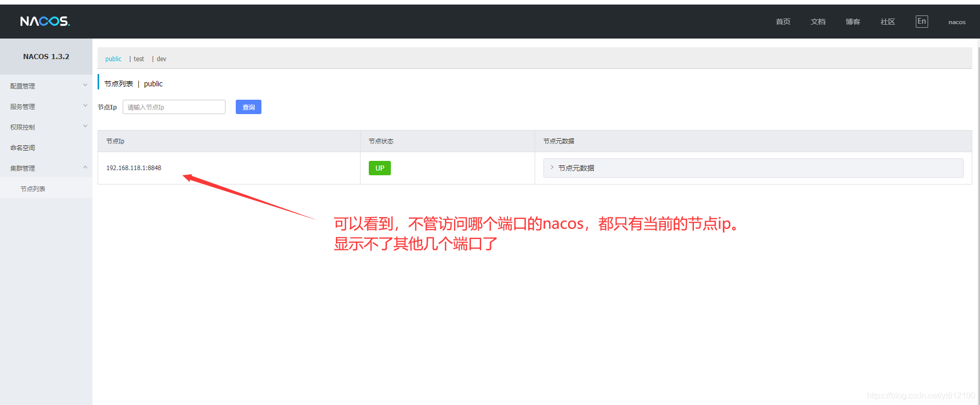Viewport: 980px width, 405px height.
Task: Open 节点列表 in the sidebar
Action: pyautogui.click(x=46, y=189)
